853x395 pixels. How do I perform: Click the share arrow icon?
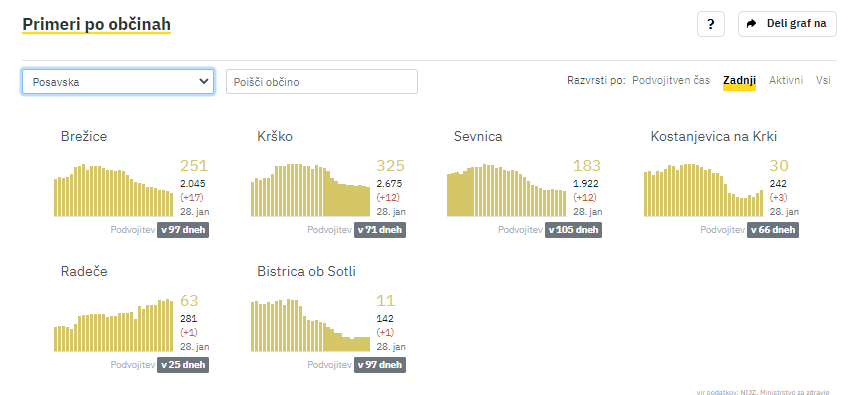point(752,23)
